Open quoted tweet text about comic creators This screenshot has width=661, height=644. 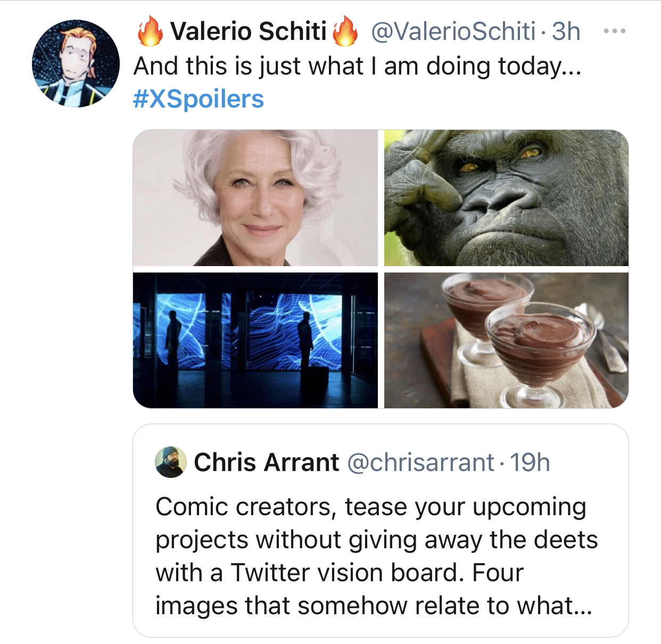pyautogui.click(x=370, y=507)
